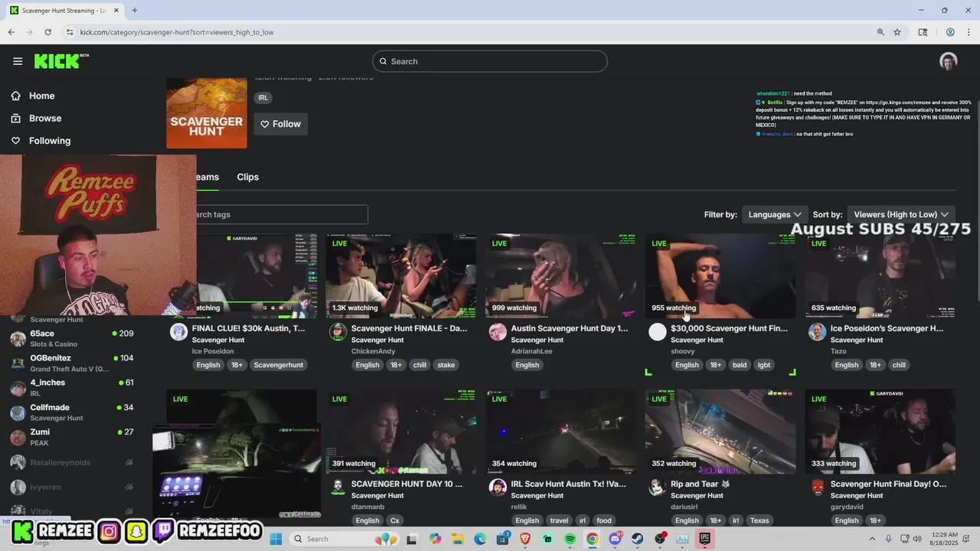Click Ice Poseidon channel avatar
980x551 pixels.
point(178,331)
